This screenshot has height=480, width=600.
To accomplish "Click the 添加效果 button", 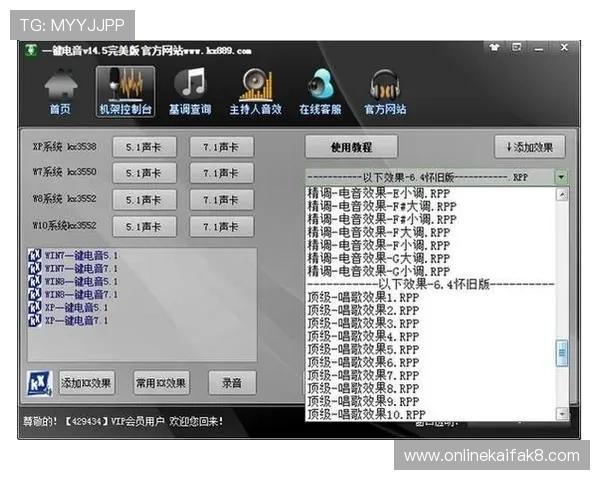I will (x=530, y=147).
